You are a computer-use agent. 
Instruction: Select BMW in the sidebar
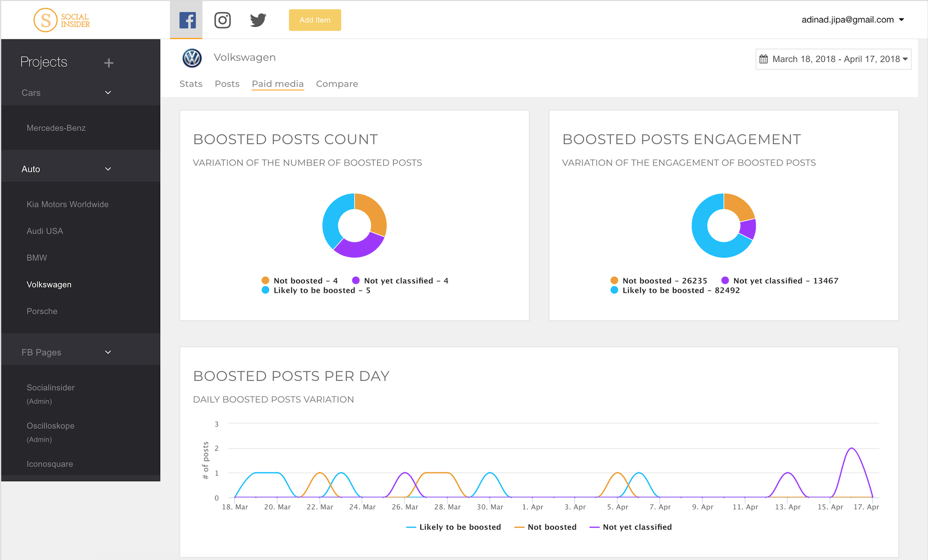[x=37, y=258]
